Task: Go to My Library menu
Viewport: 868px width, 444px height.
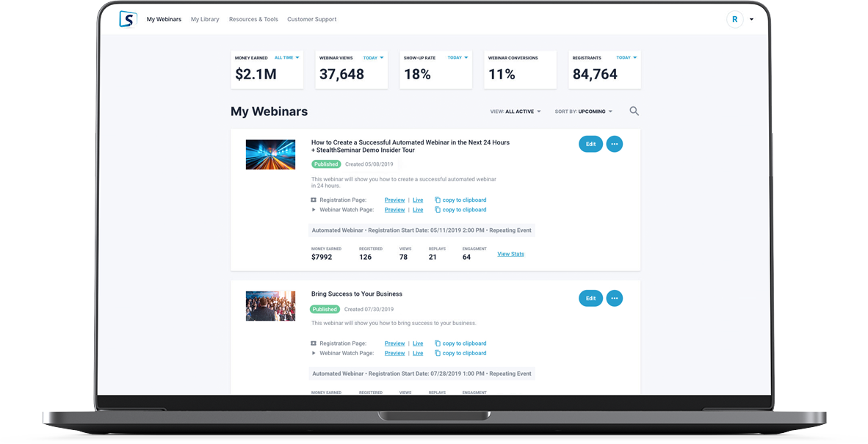Action: tap(205, 20)
